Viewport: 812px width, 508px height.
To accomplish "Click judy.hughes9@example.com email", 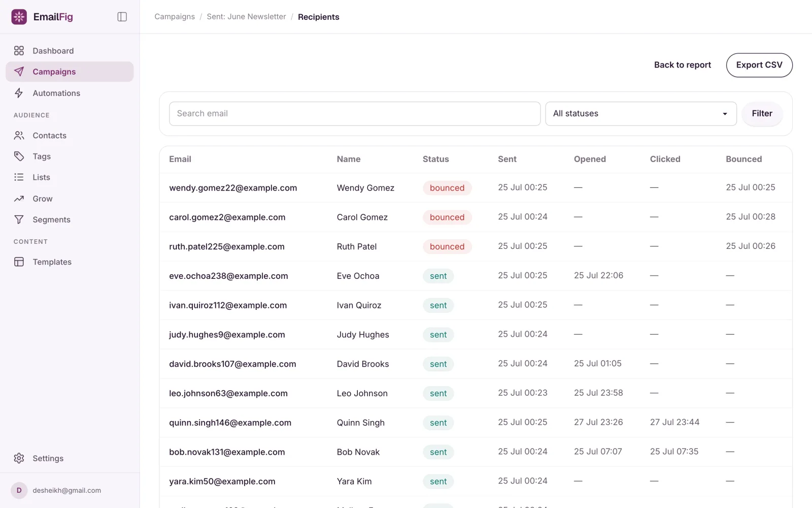I will [x=227, y=335].
